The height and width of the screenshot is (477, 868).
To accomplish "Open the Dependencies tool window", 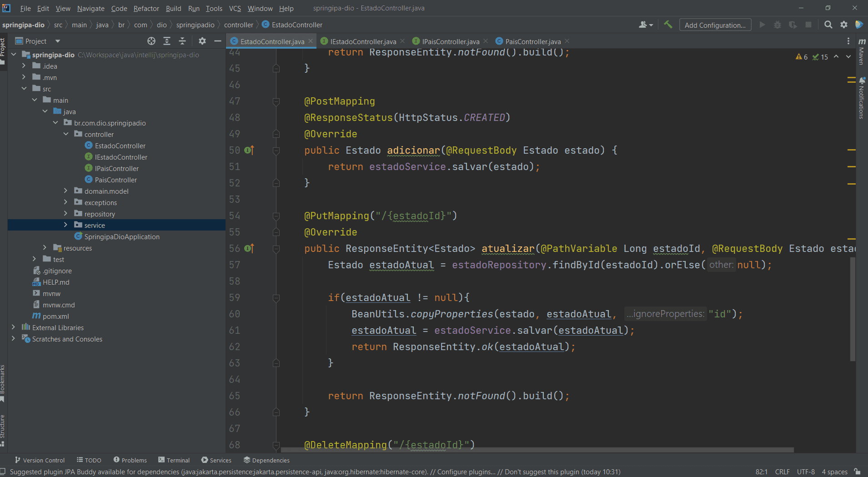I will coord(266,460).
